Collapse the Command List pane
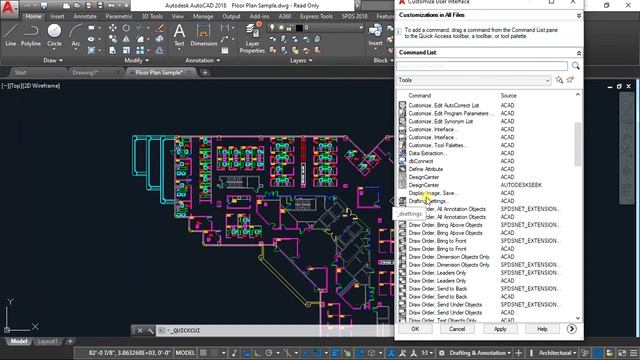Viewport: 640px width, 360px height. click(x=578, y=53)
